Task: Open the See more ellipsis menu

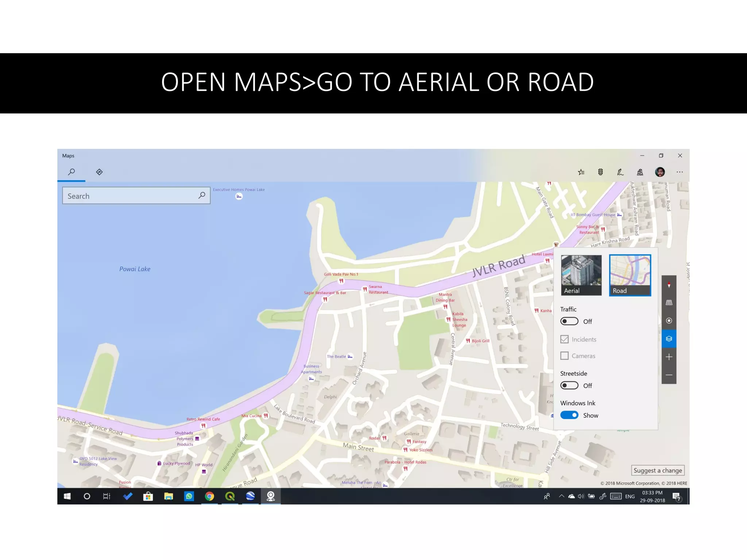Action: pyautogui.click(x=680, y=172)
